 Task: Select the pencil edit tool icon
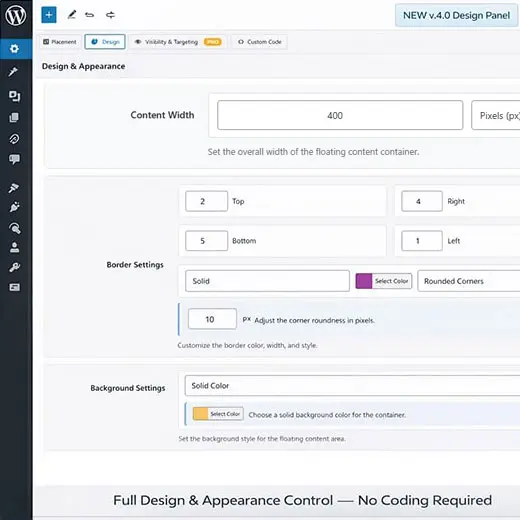(x=72, y=15)
